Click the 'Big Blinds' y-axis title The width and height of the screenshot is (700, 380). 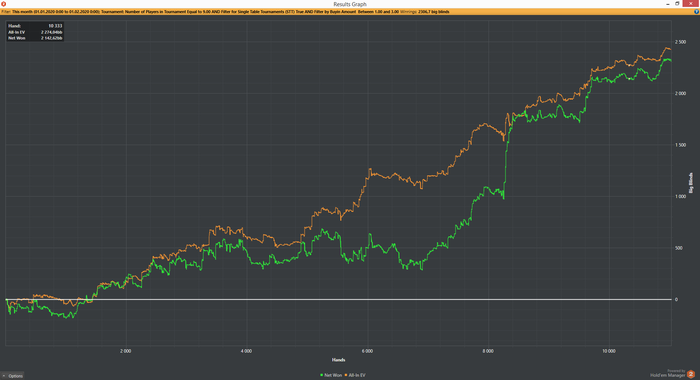click(x=691, y=183)
